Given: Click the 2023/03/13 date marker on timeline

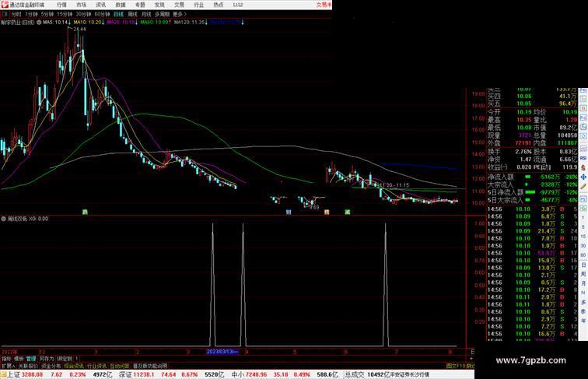Looking at the screenshot, I should pos(222,352).
